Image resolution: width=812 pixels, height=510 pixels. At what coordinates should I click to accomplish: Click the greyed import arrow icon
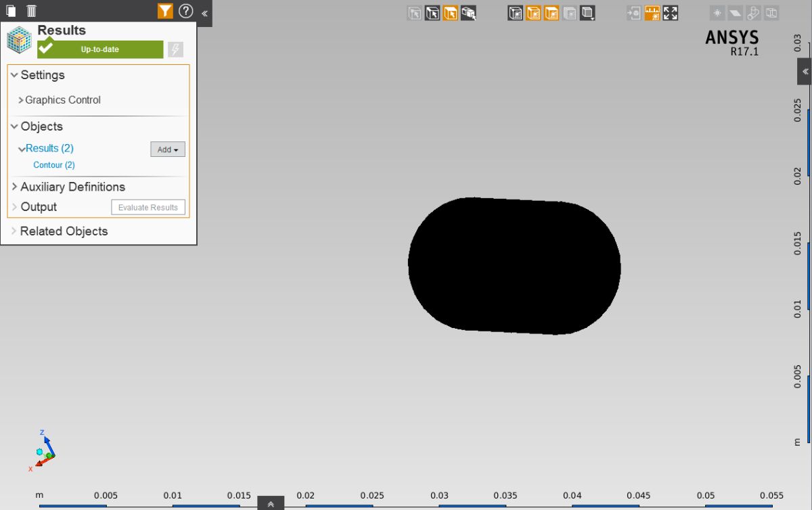click(634, 12)
